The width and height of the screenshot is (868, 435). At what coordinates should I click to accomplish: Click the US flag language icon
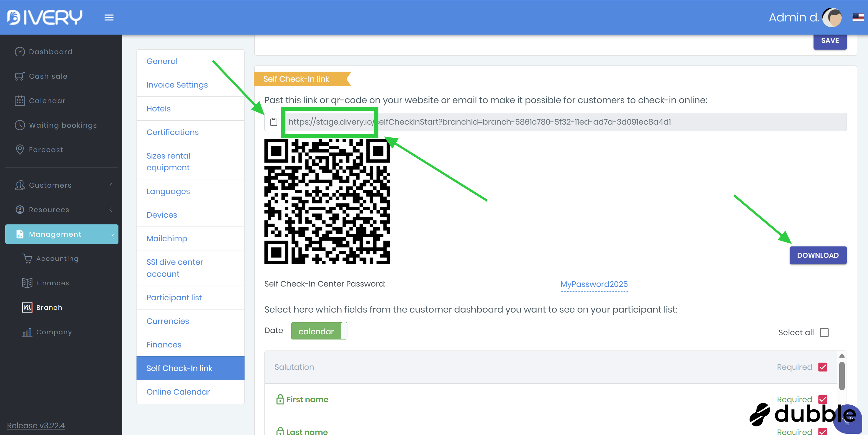(858, 17)
